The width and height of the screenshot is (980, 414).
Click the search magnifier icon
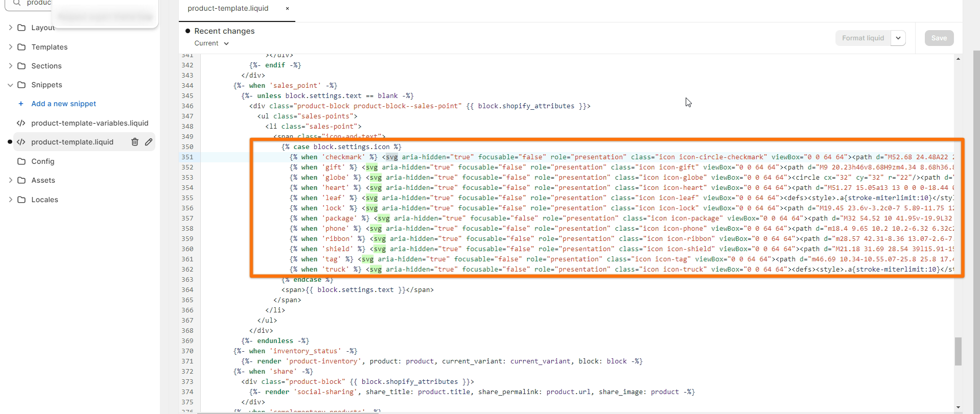[17, 3]
